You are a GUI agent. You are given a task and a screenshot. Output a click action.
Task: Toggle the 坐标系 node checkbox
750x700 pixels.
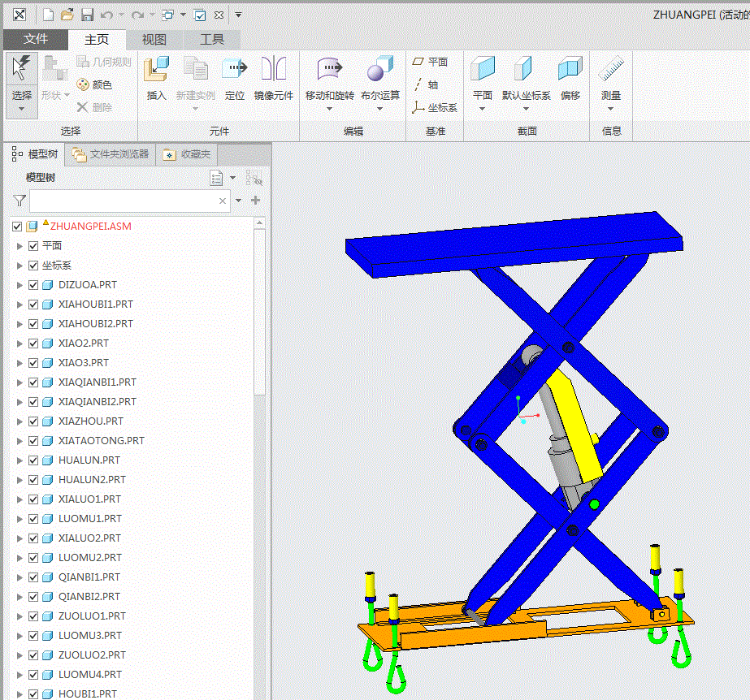[x=33, y=266]
